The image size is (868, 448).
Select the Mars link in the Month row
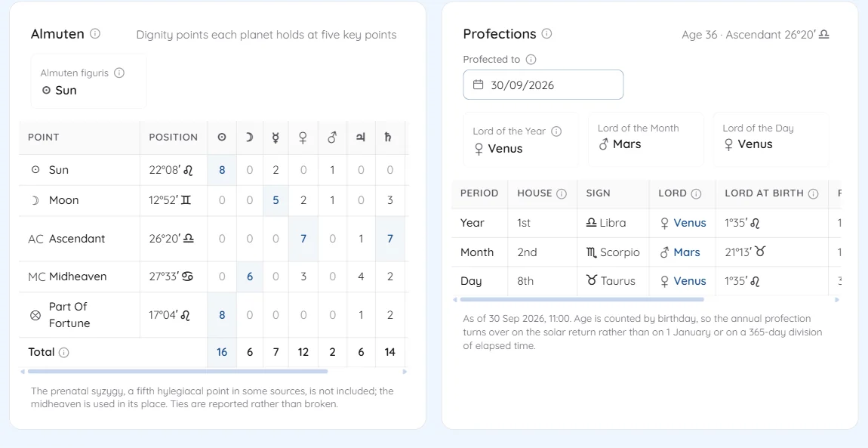687,252
